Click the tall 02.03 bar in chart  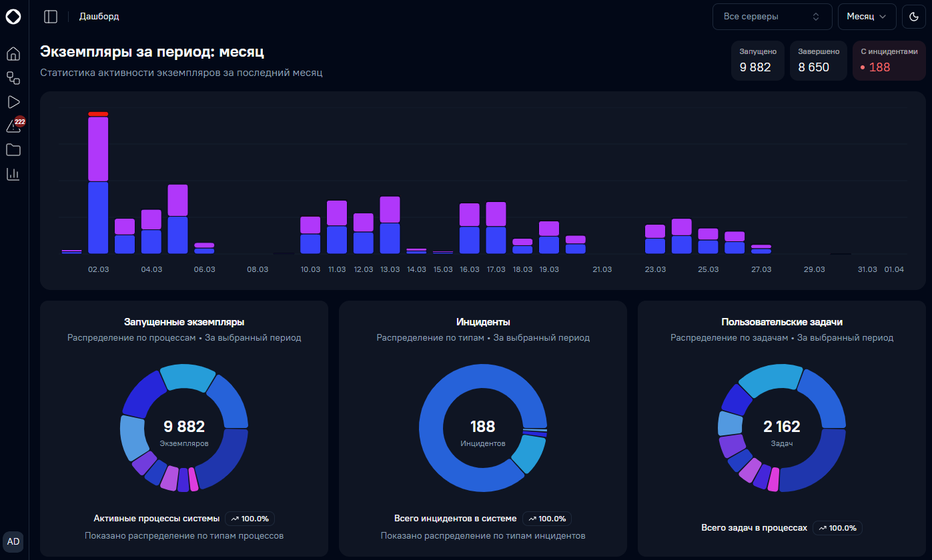pos(98,185)
